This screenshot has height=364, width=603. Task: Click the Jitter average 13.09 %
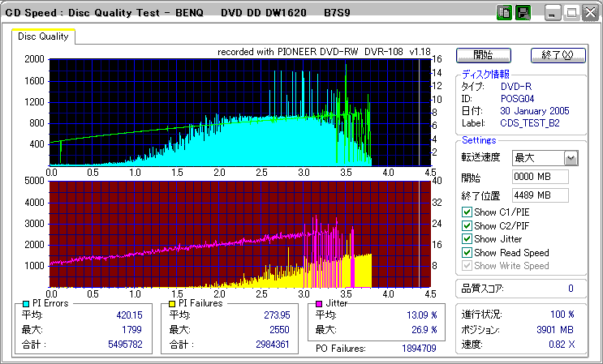[422, 315]
